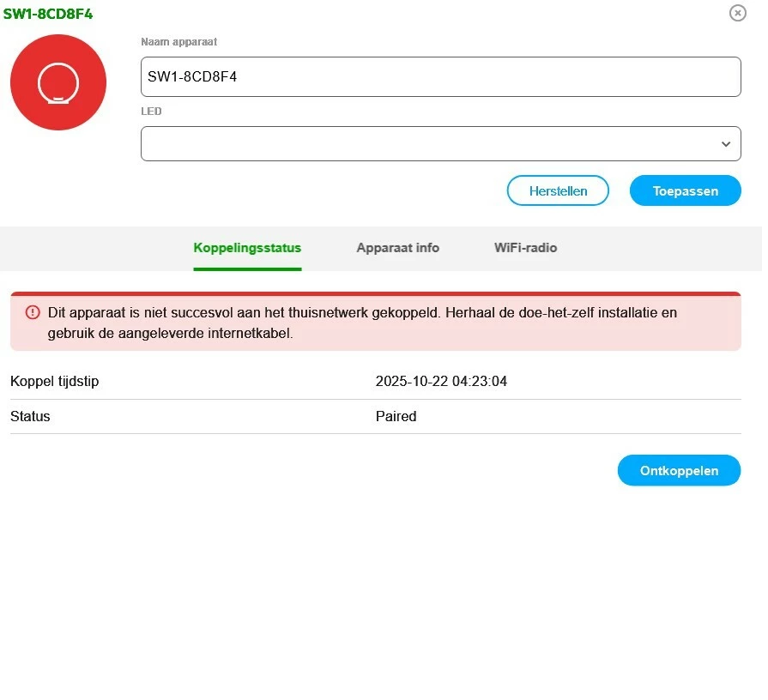The width and height of the screenshot is (768, 700).
Task: Click the Ontkoppelen button
Action: tap(679, 470)
